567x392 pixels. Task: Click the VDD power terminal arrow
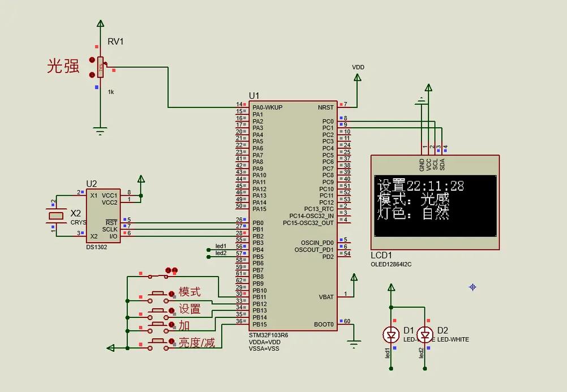coord(357,77)
